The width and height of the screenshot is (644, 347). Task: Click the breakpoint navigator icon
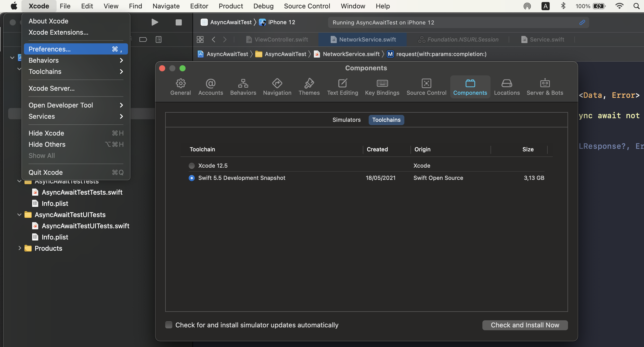pyautogui.click(x=143, y=39)
